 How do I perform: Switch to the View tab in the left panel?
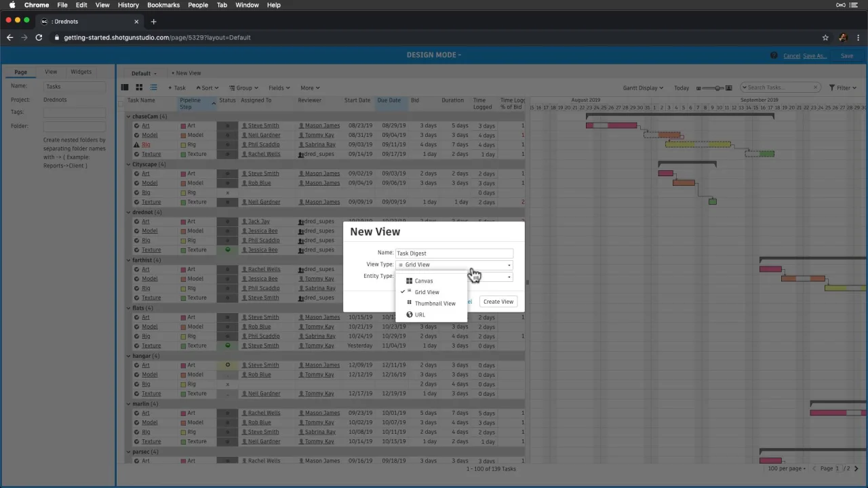pyautogui.click(x=51, y=72)
